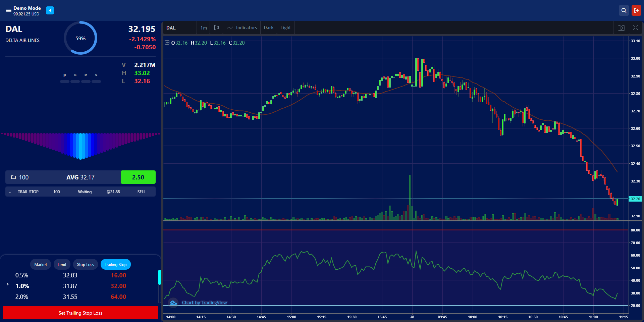Click the 59% circular progress ring
This screenshot has width=644, height=322.
80,38
